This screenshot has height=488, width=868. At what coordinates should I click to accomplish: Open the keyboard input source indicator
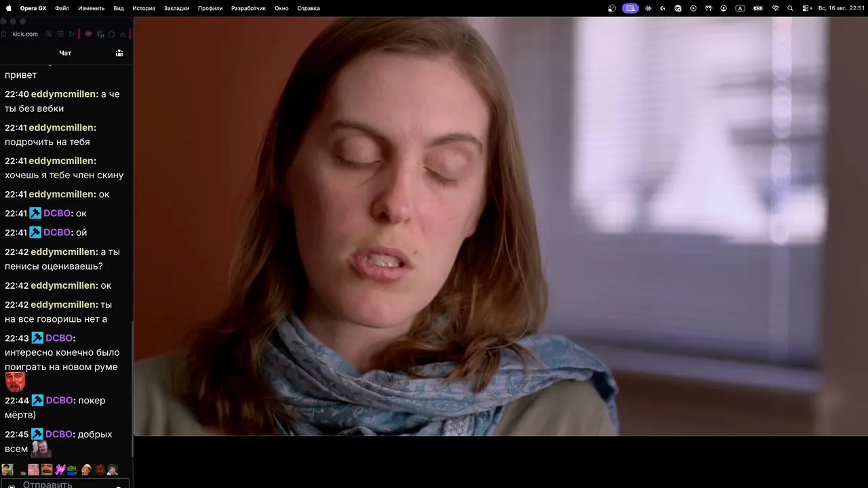740,8
